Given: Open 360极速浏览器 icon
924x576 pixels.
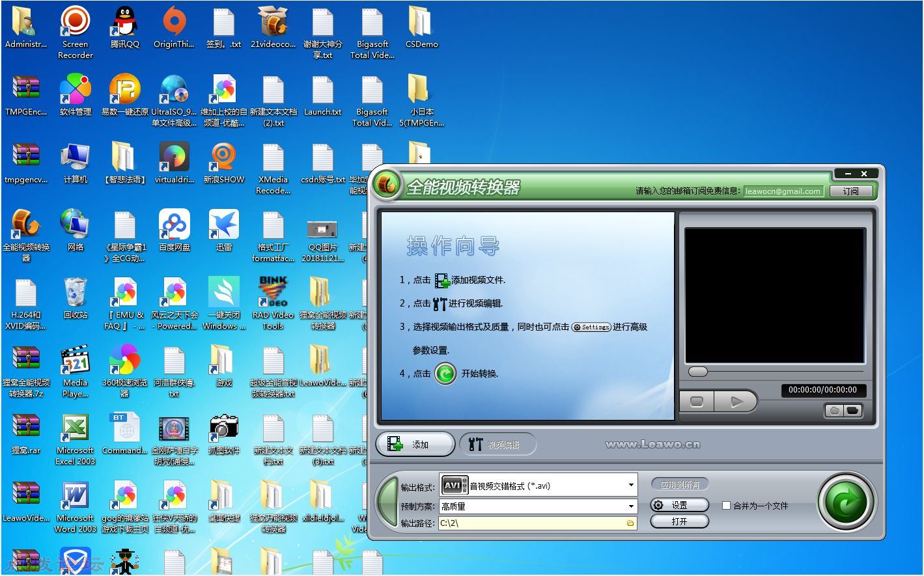Looking at the screenshot, I should [124, 371].
